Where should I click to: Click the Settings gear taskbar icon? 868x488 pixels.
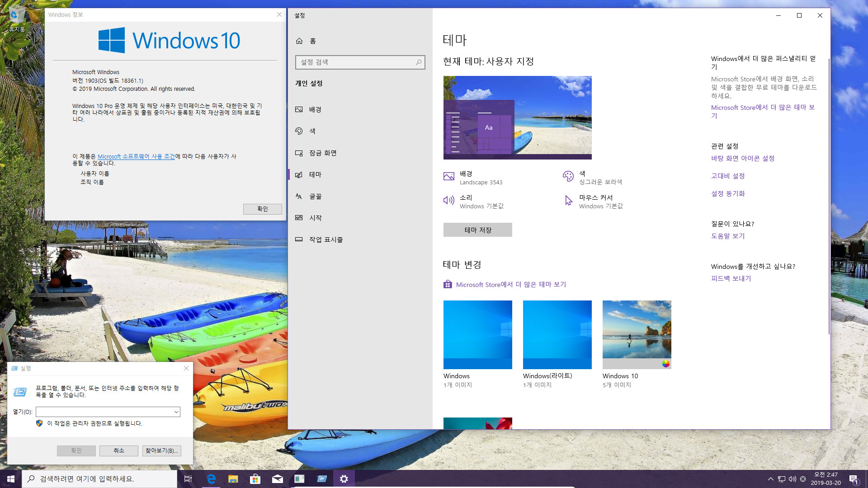pyautogui.click(x=344, y=479)
